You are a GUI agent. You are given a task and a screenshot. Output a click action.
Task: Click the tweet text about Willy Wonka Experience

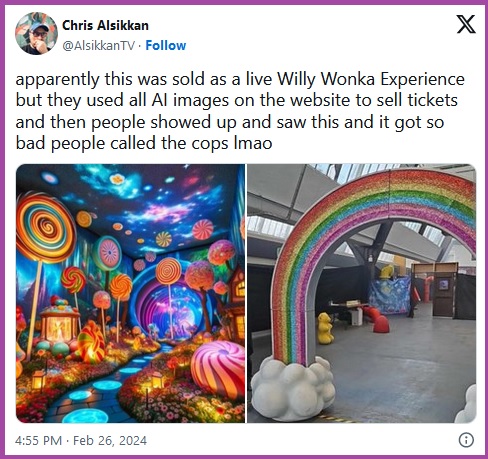pyautogui.click(x=240, y=111)
